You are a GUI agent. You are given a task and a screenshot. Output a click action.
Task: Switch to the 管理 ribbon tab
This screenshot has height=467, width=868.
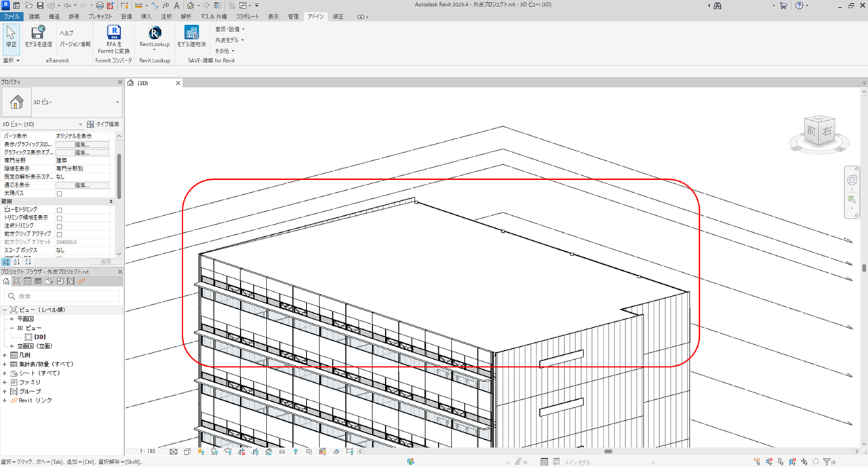[x=293, y=16]
